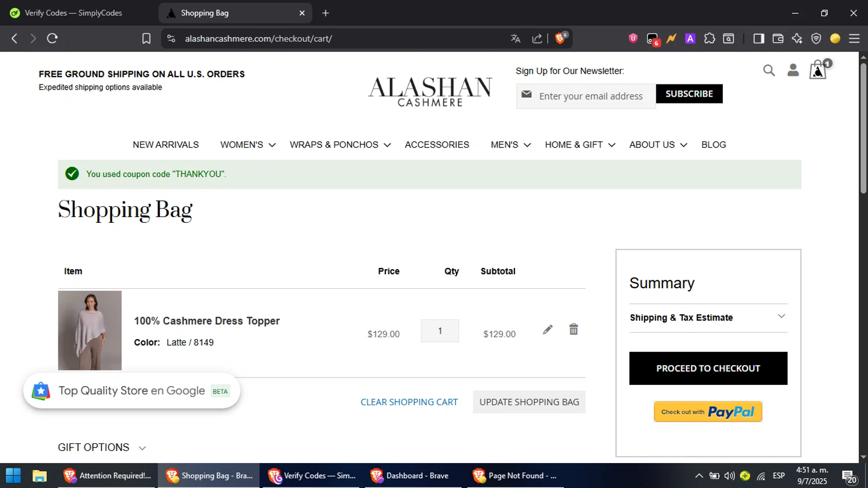Show hidden system tray icons

point(699,476)
